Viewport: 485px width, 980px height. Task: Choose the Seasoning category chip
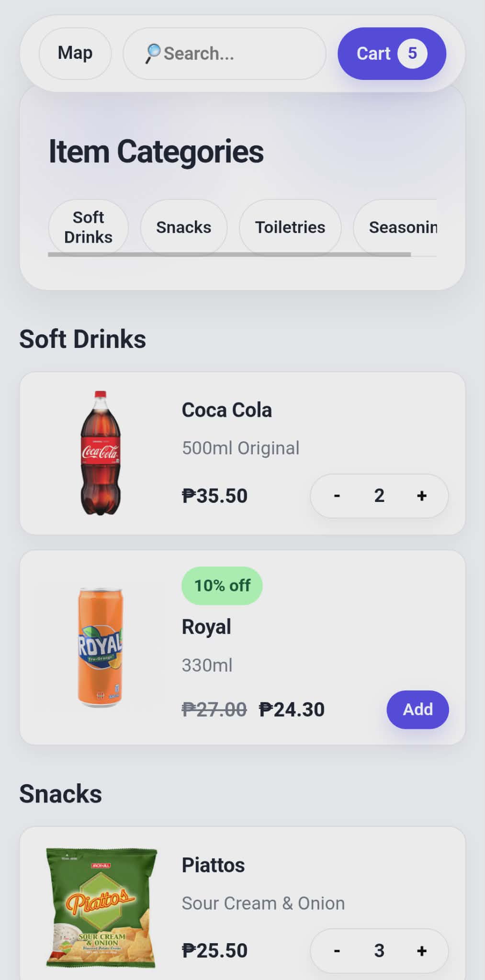point(401,227)
